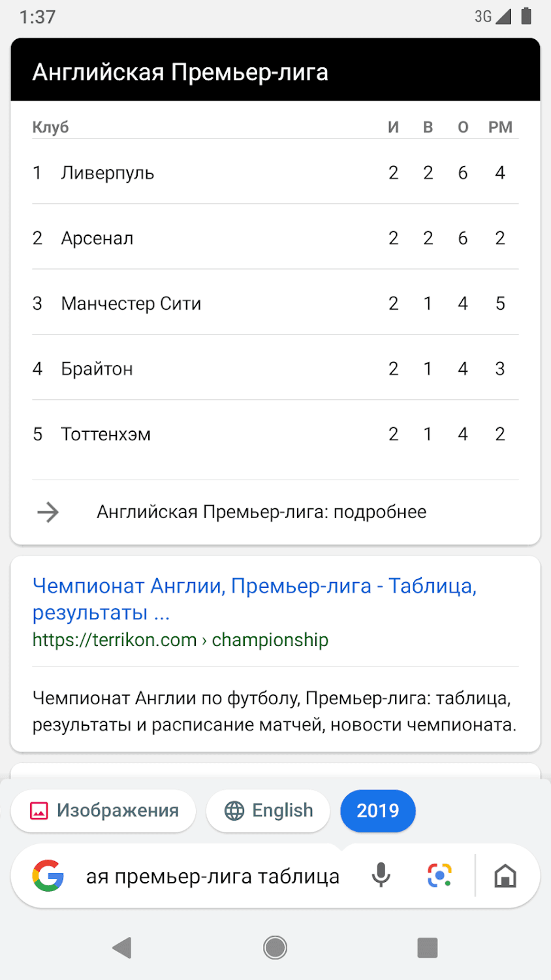Select the Изображения filter chip
Image resolution: width=551 pixels, height=980 pixels.
[x=104, y=811]
